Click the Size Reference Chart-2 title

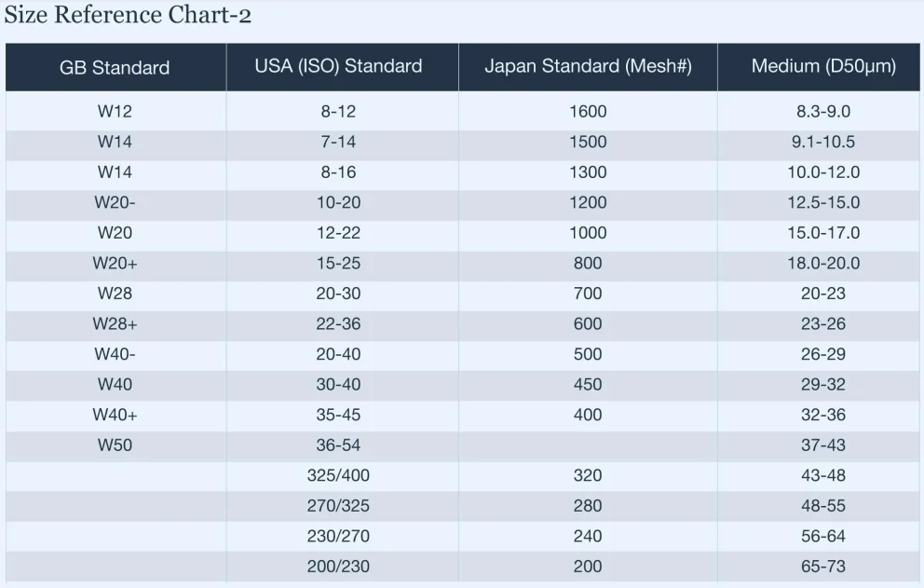coord(128,16)
